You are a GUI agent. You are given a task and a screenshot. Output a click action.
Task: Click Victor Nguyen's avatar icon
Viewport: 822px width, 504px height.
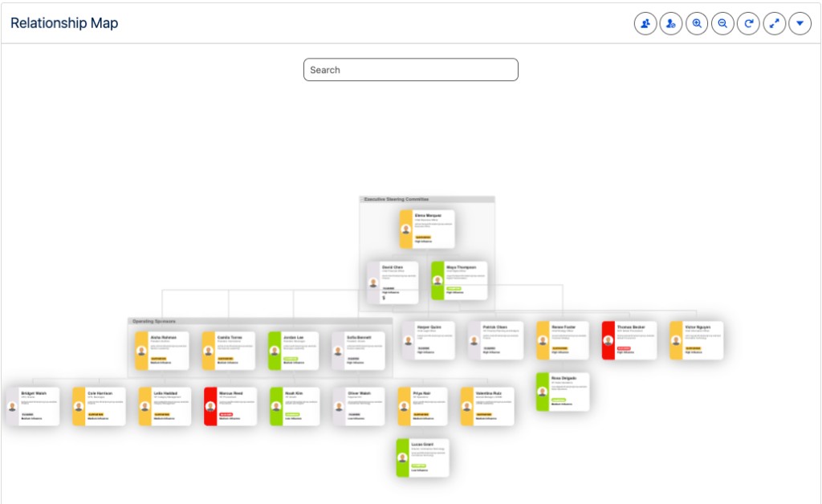click(676, 340)
